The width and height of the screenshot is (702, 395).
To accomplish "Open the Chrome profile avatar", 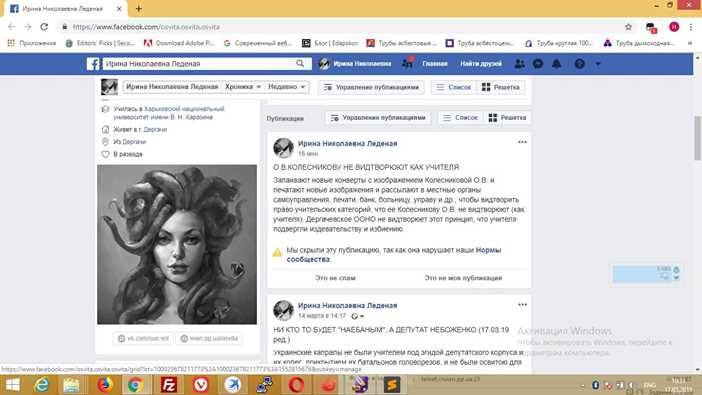I will click(674, 27).
